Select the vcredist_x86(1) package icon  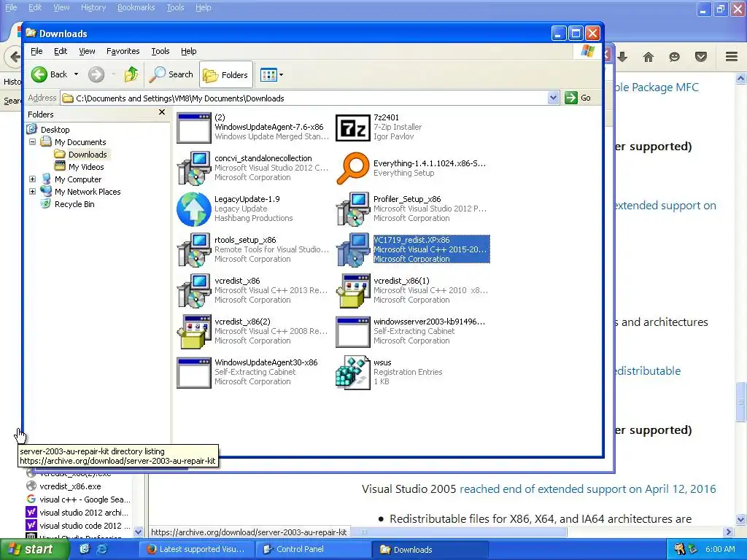(352, 290)
